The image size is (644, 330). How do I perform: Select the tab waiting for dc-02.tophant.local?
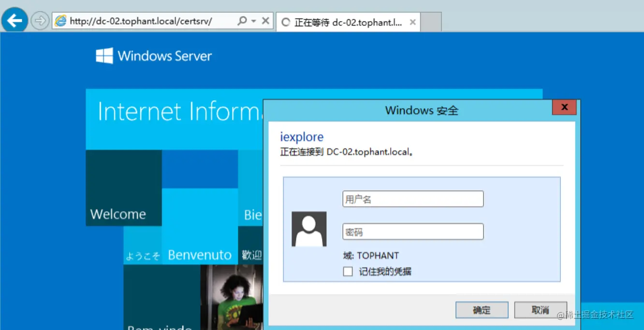tap(348, 22)
